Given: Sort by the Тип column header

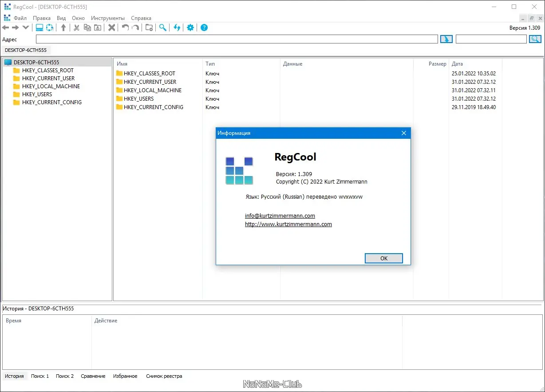Looking at the screenshot, I should coord(241,64).
